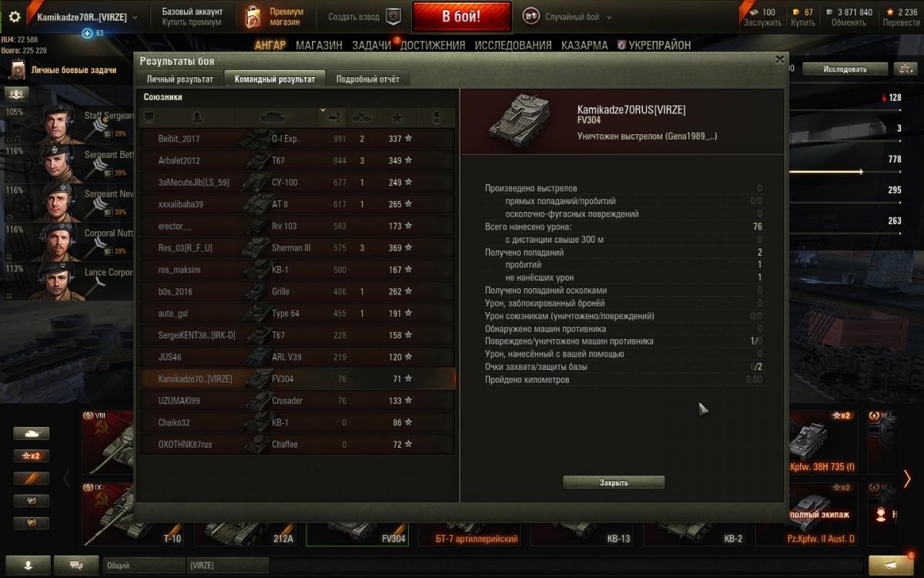Click the Закрыть button
The image size is (924, 578).
[614, 482]
